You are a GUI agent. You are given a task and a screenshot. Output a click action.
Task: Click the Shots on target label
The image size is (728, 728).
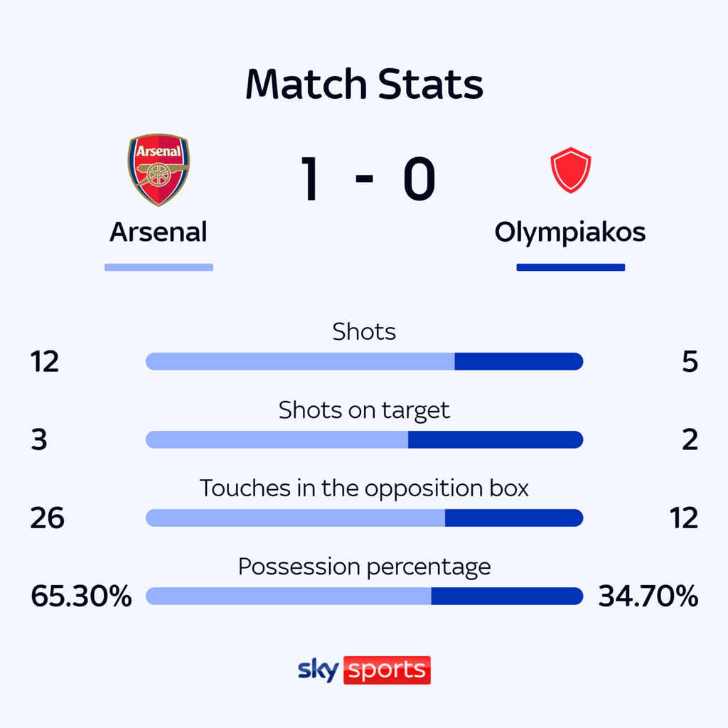point(364,410)
